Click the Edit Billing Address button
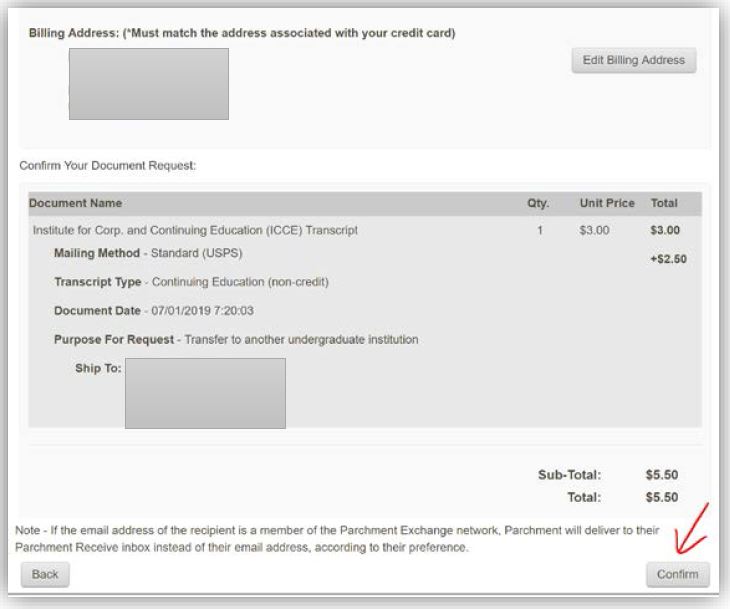This screenshot has width=730, height=609. 633,60
